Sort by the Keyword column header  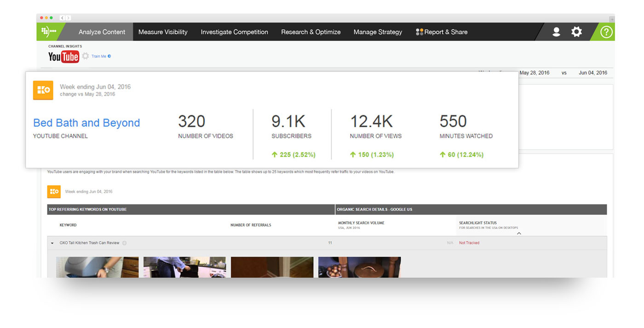pyautogui.click(x=68, y=225)
